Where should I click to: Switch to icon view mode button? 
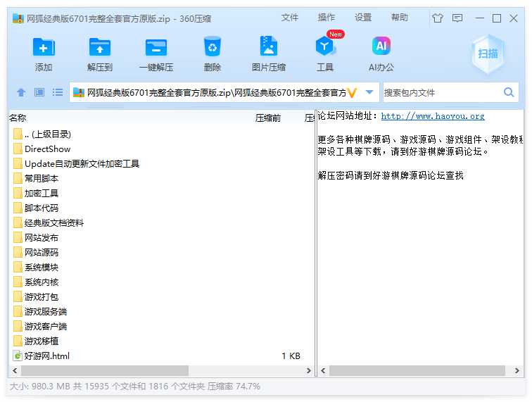(39, 92)
